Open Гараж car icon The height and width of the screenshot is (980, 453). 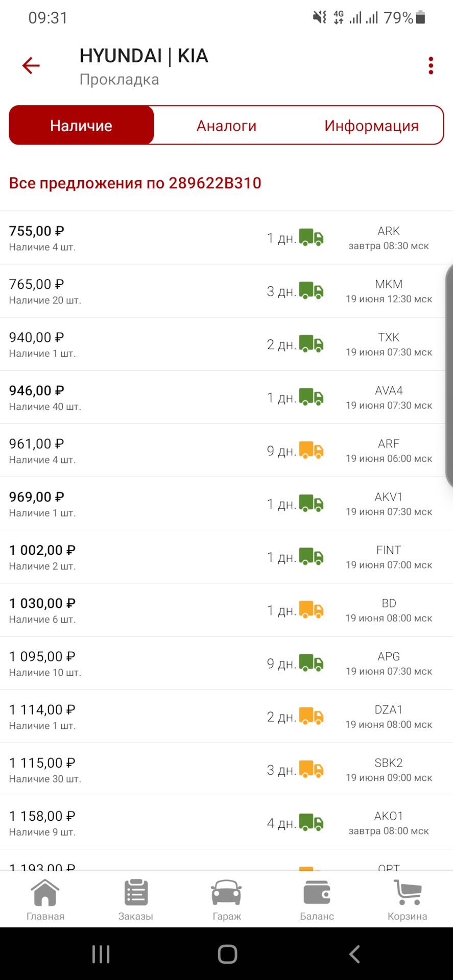[226, 899]
